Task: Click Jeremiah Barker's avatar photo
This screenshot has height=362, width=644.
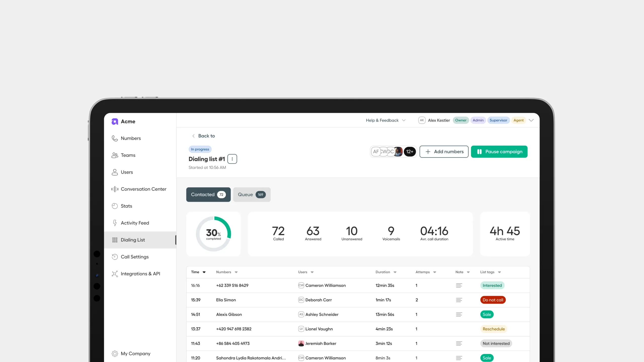Action: tap(301, 343)
